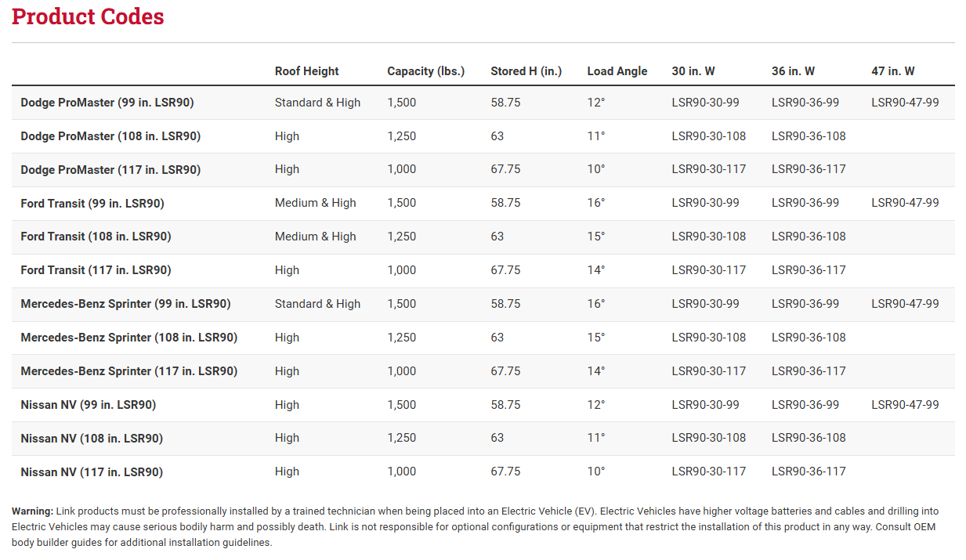Click LSR90-47-99 in Nissan NV 99 row
Viewport: 966px width, 560px height.
[905, 405]
